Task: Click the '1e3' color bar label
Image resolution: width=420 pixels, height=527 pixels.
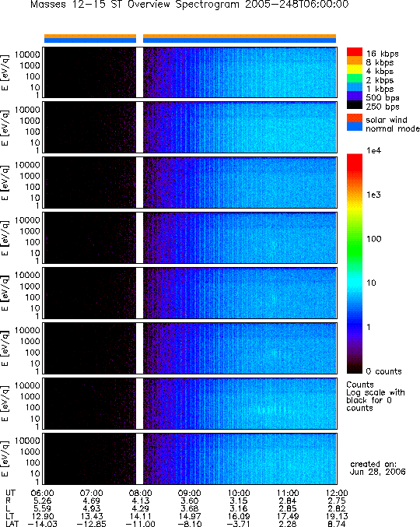Action: tap(373, 195)
